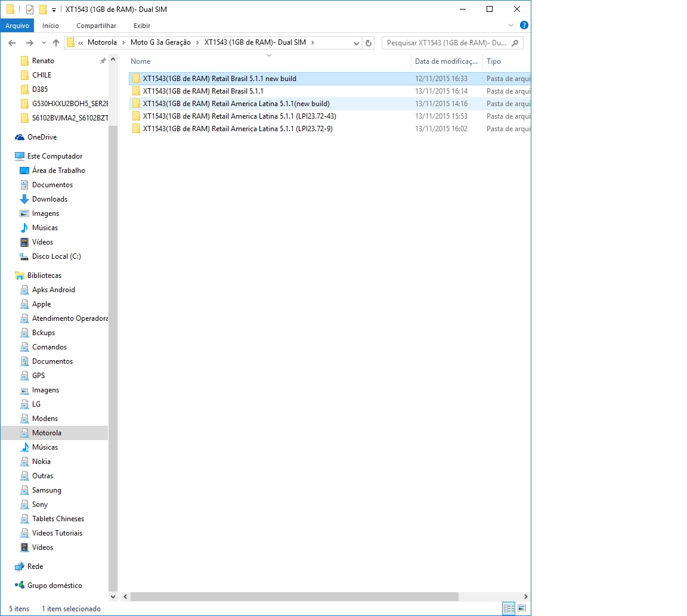Click navigation pane scroll up arrow
The height and width of the screenshot is (616, 687).
113,60
